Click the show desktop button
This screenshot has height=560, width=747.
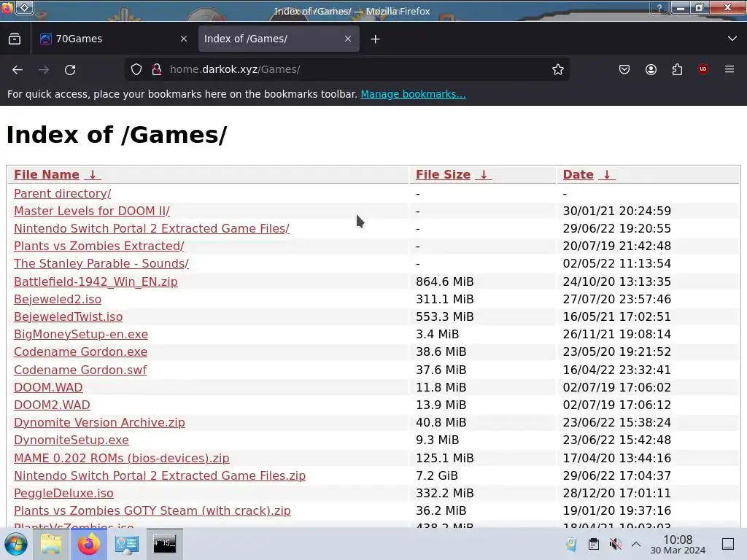(729, 544)
